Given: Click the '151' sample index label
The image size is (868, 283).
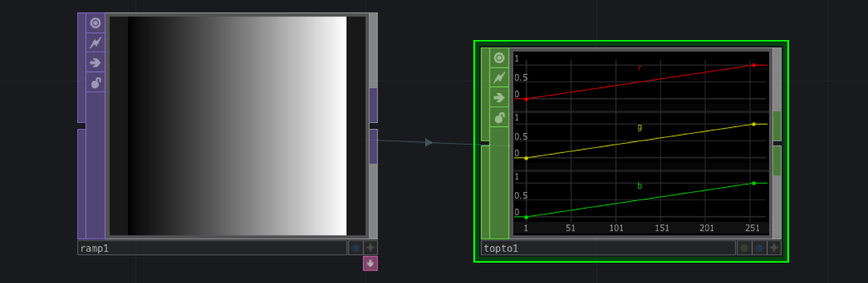Looking at the screenshot, I should pos(662,229).
